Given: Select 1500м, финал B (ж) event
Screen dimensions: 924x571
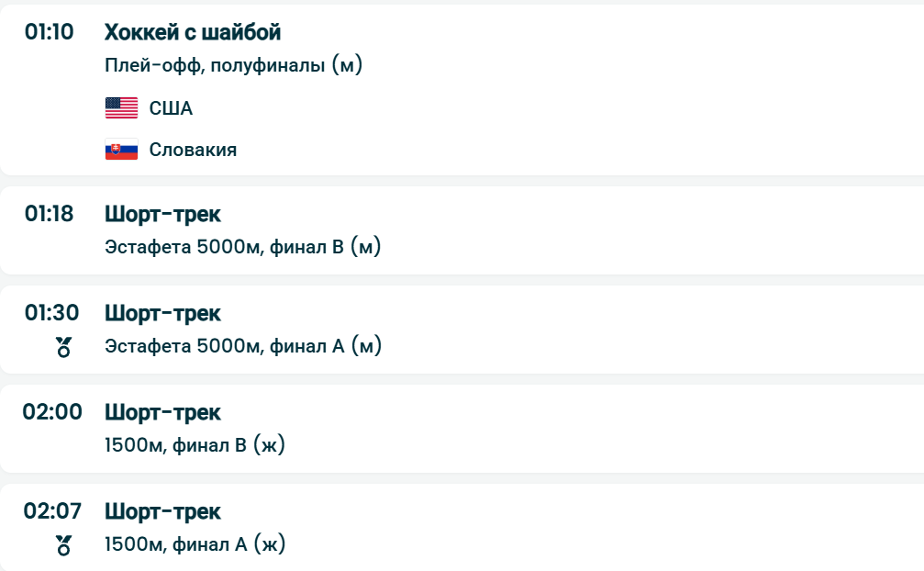Looking at the screenshot, I should pos(195,445).
